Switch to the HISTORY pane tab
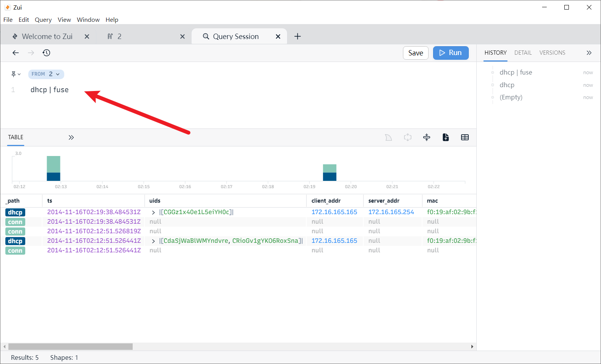 [495, 53]
